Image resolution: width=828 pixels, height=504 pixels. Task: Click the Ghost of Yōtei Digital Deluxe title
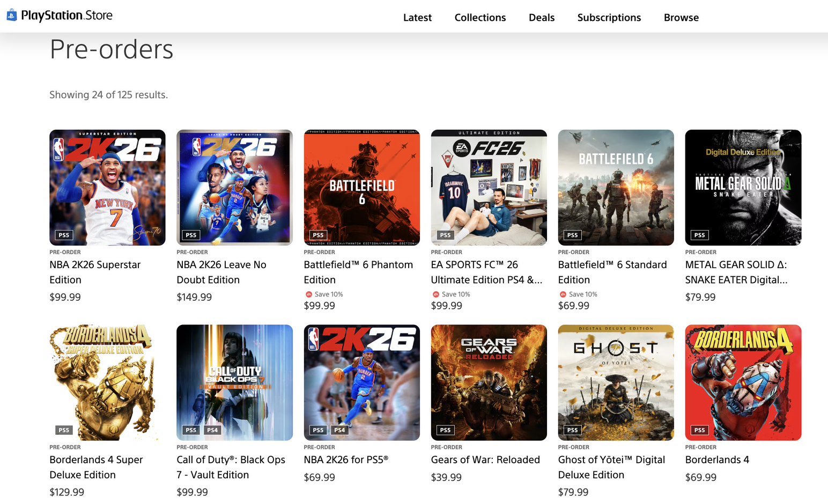click(611, 467)
